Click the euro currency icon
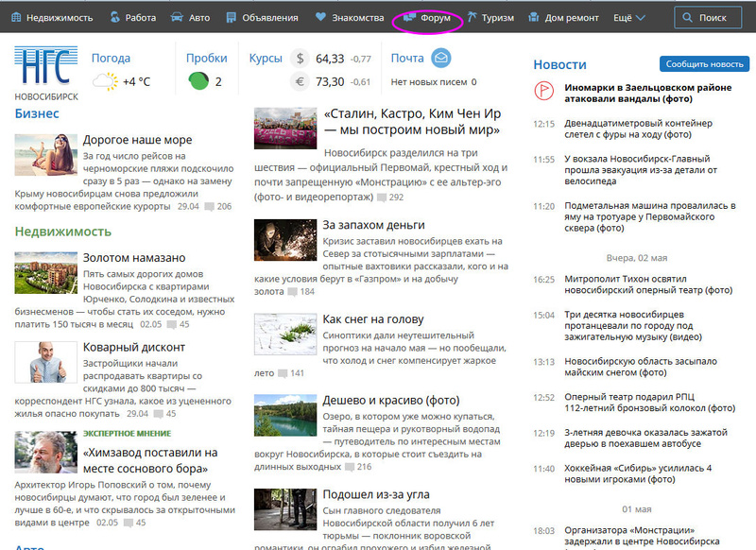 pyautogui.click(x=301, y=82)
